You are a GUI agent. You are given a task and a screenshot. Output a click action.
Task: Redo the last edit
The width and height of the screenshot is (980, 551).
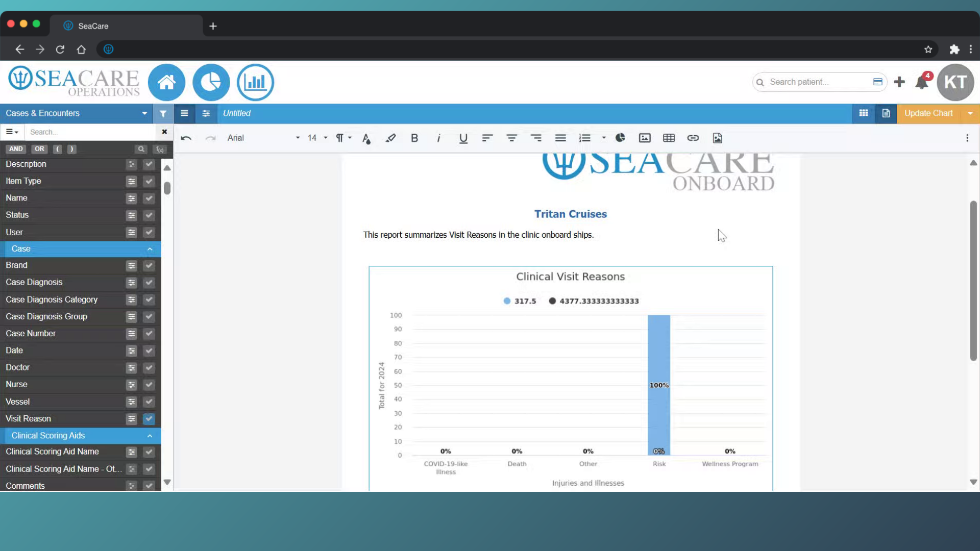coord(210,138)
